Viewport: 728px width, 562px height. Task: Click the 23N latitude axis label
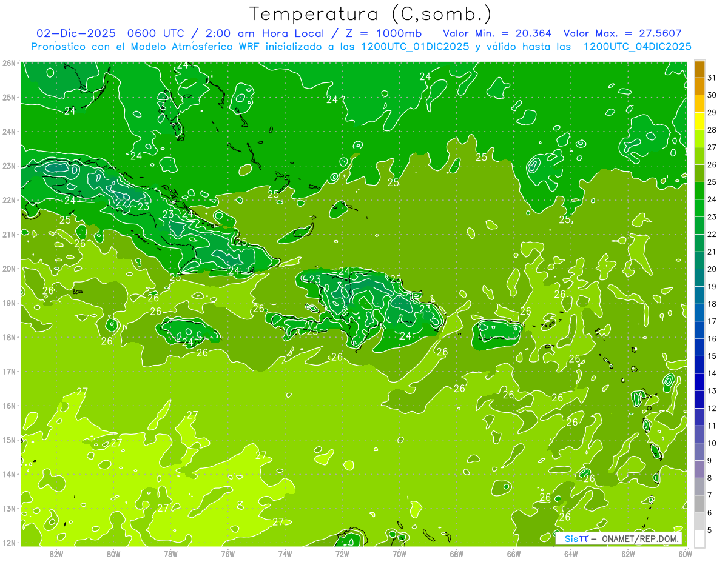8,166
